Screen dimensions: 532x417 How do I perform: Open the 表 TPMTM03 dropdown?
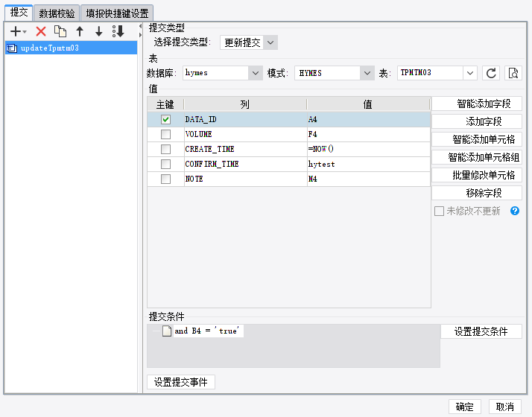pyautogui.click(x=470, y=73)
